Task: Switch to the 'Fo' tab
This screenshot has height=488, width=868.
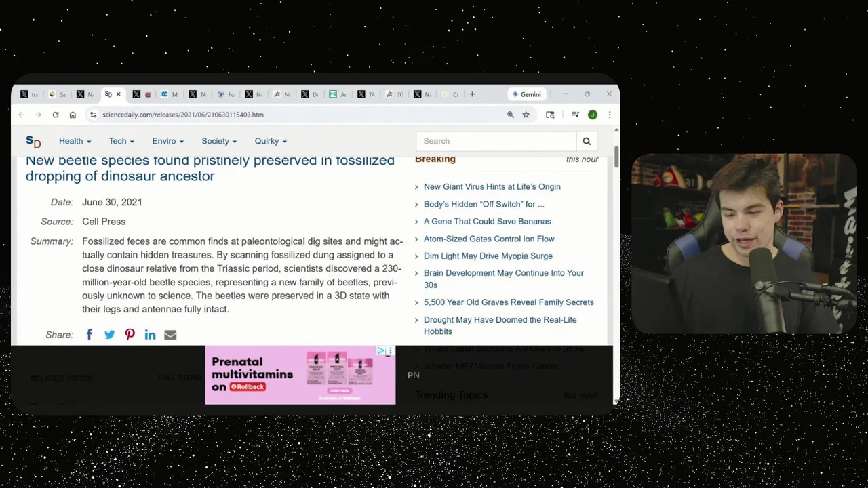Action: [x=226, y=94]
